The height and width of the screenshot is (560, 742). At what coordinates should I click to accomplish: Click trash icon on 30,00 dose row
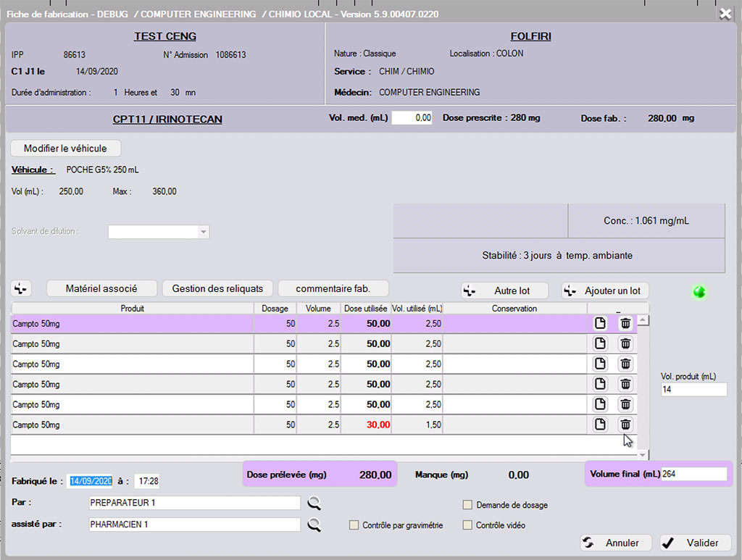coord(625,425)
